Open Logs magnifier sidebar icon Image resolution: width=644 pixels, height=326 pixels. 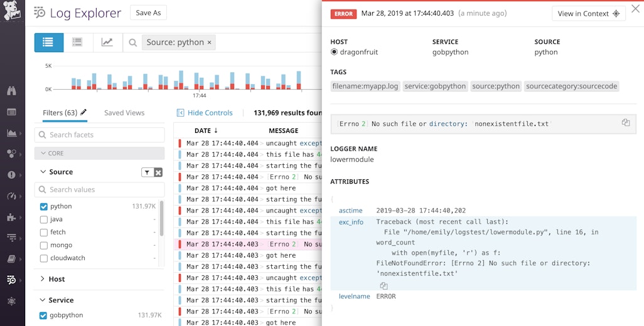pyautogui.click(x=11, y=280)
